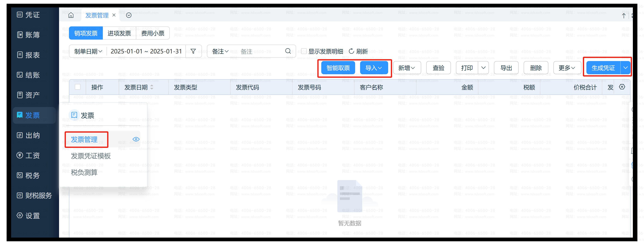Screen dimensions: 644x245
Task: Enable 显示发票明细 checkbox
Action: coord(304,51)
